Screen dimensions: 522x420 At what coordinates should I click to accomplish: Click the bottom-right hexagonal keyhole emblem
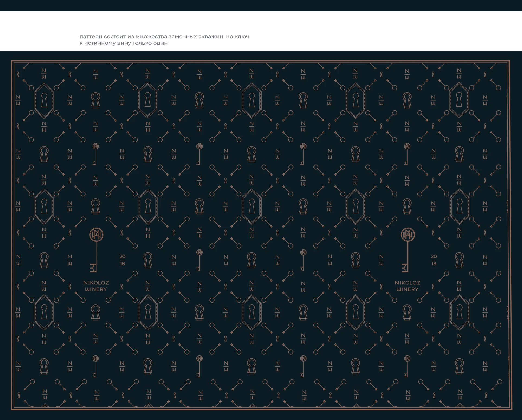click(459, 313)
